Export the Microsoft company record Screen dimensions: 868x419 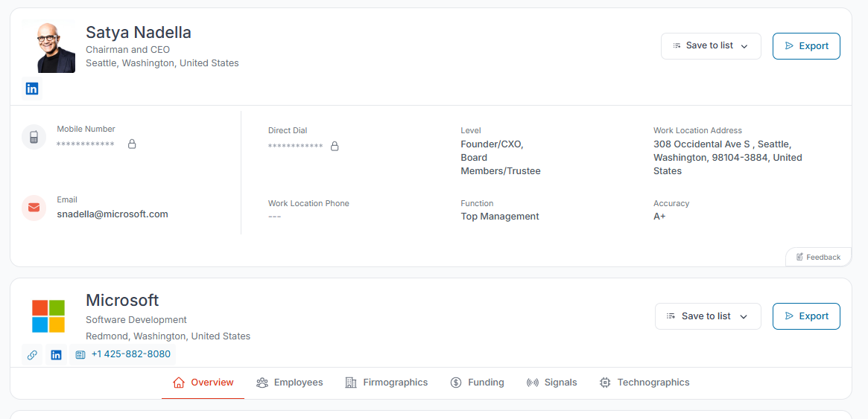806,316
